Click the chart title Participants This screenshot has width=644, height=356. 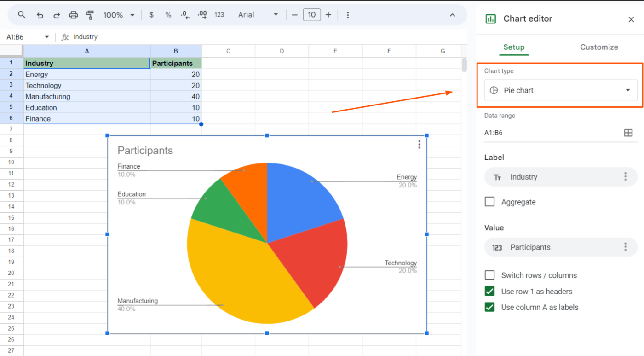tap(145, 151)
